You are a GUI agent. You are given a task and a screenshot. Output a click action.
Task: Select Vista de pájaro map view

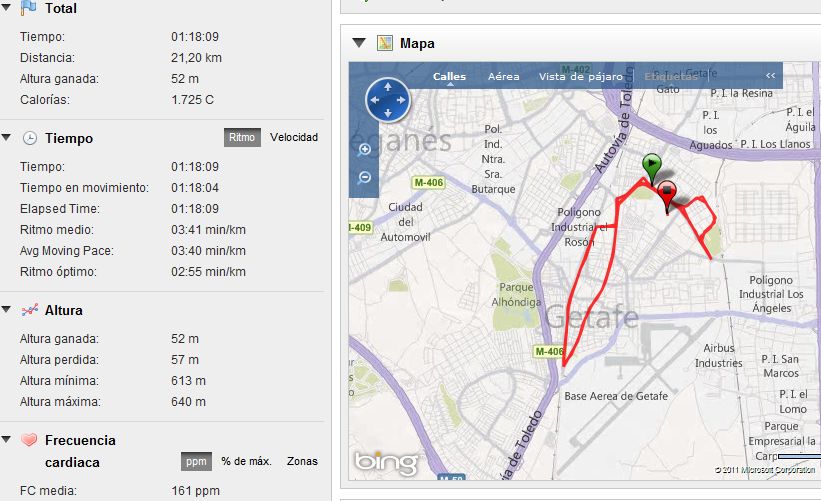point(580,76)
